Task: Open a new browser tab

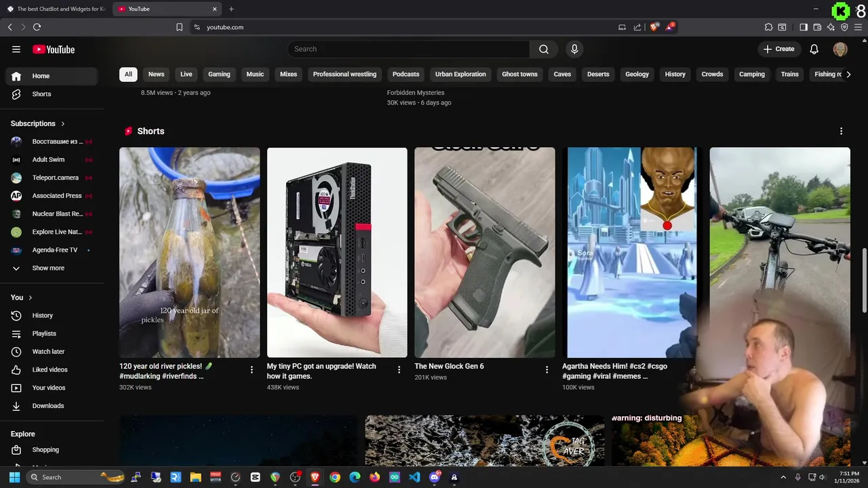Action: 231,9
